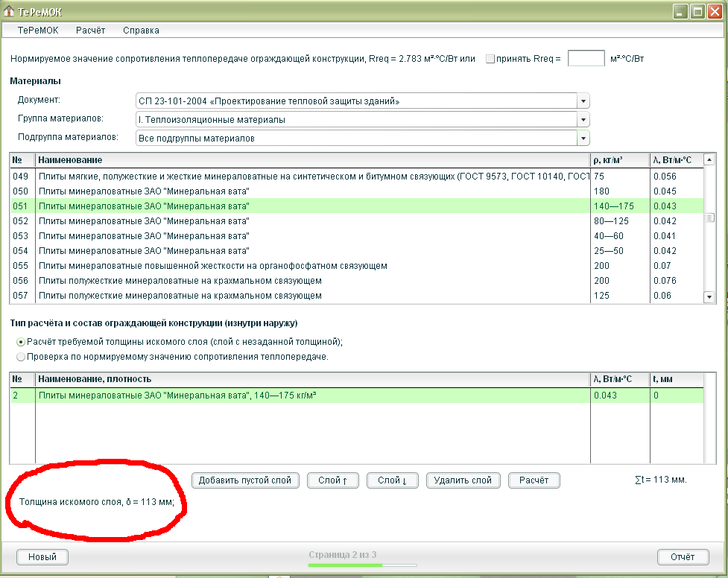Expand the Группа материалов dropdown
Screen dimensions: 728x578
(x=583, y=119)
